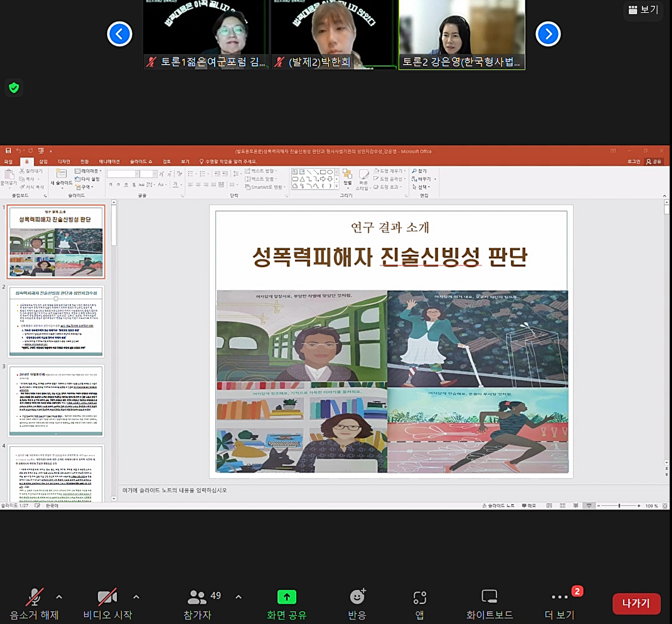Open 도형 채우기 shape fill dropdown
Screen dimensions: 672x624
[390, 171]
